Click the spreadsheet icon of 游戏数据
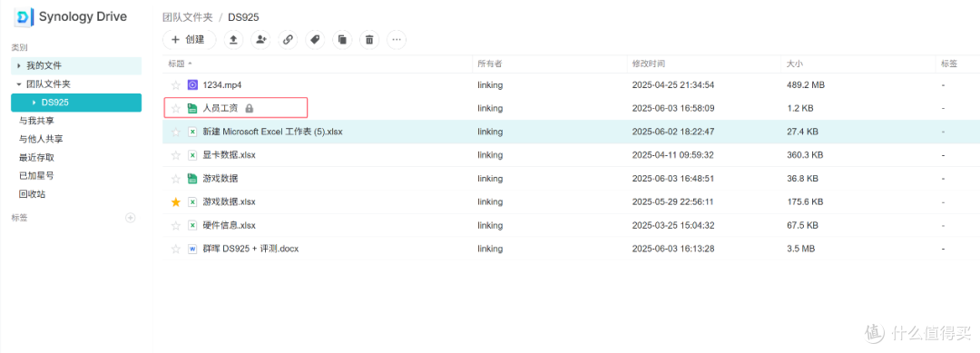This screenshot has width=980, height=353. 192,179
